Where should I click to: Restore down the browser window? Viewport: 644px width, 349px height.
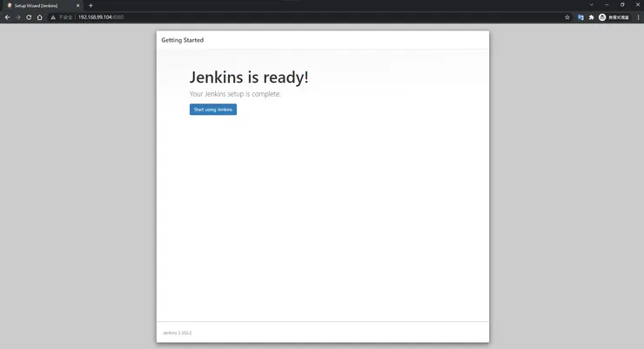pyautogui.click(x=622, y=5)
